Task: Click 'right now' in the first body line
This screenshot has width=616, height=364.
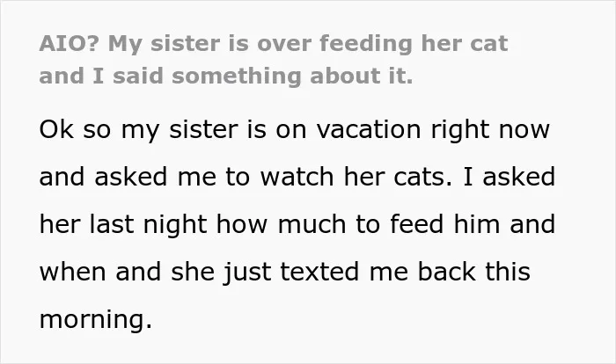Action: click(490, 131)
